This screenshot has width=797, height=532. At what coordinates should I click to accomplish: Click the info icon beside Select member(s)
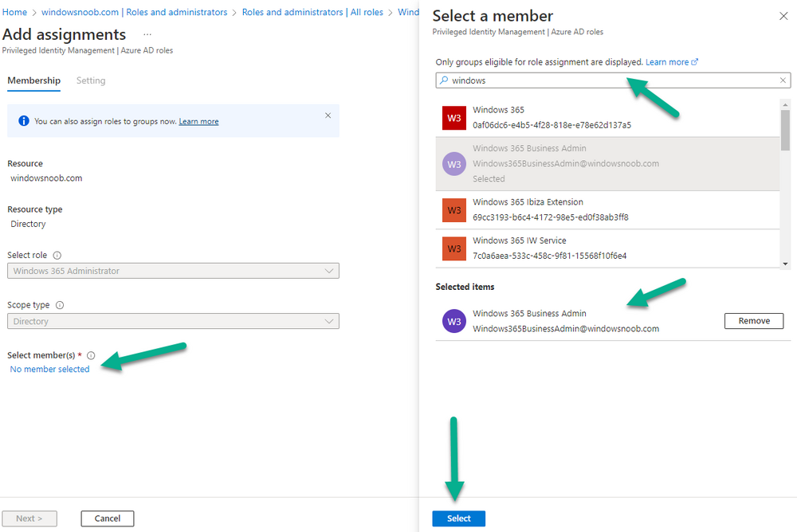91,355
